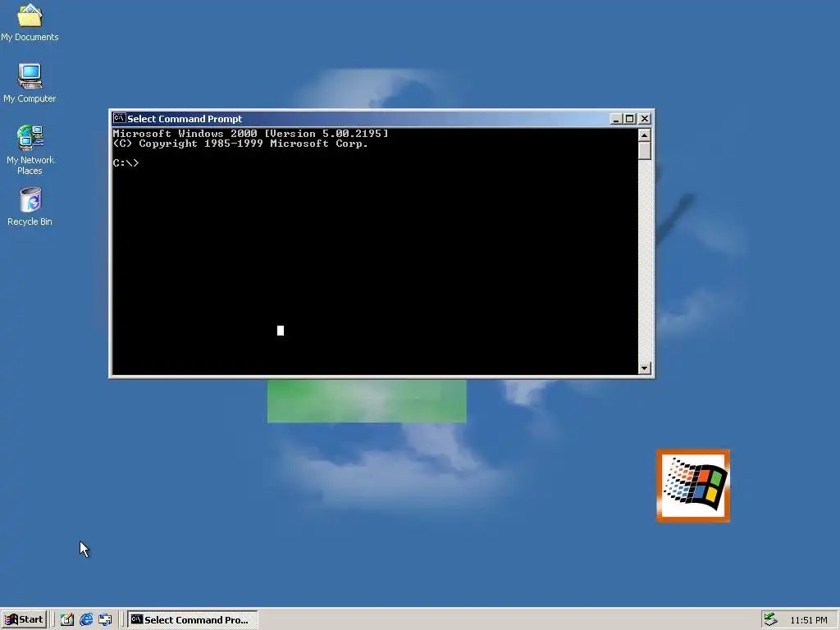The width and height of the screenshot is (840, 630).
Task: Click the 11:51 PM taskbar clock
Action: [x=808, y=620]
